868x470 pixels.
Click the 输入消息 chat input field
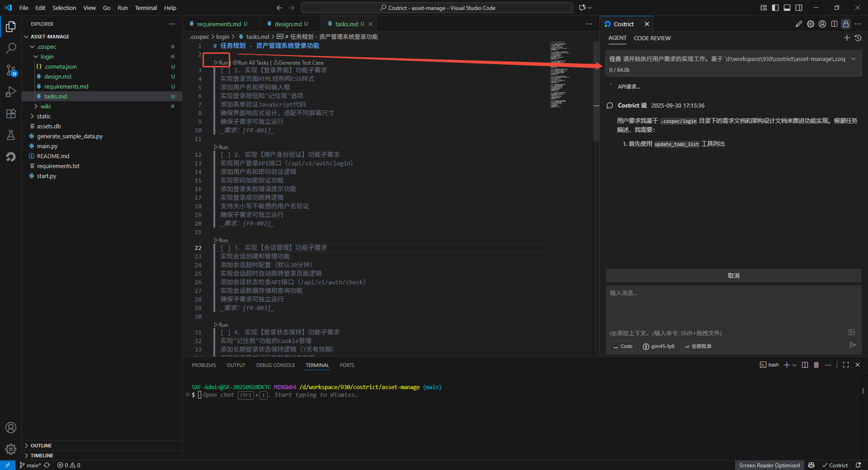tap(732, 307)
